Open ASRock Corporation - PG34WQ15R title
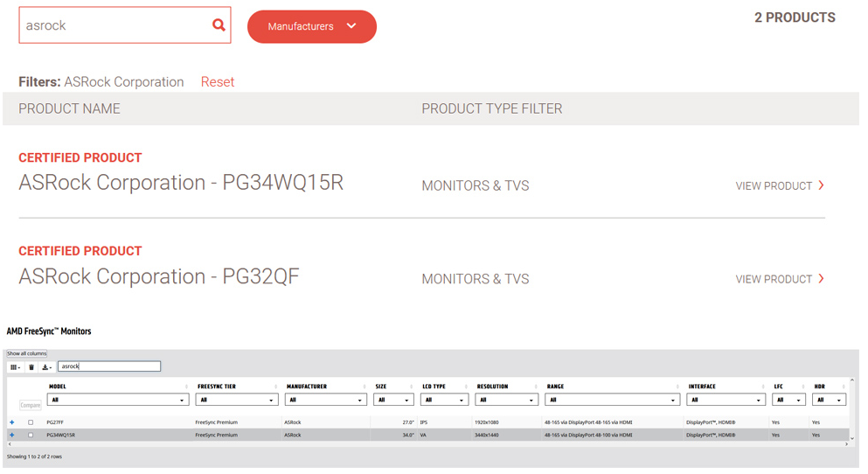Image resolution: width=868 pixels, height=474 pixels. pyautogui.click(x=181, y=183)
